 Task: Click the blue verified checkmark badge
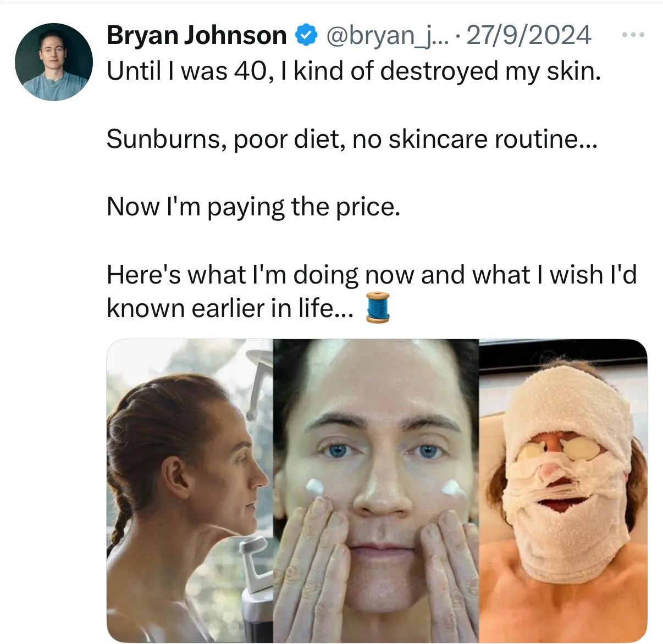click(x=306, y=35)
